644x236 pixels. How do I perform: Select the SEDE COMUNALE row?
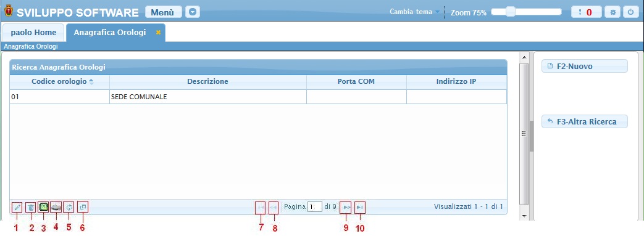click(x=258, y=97)
